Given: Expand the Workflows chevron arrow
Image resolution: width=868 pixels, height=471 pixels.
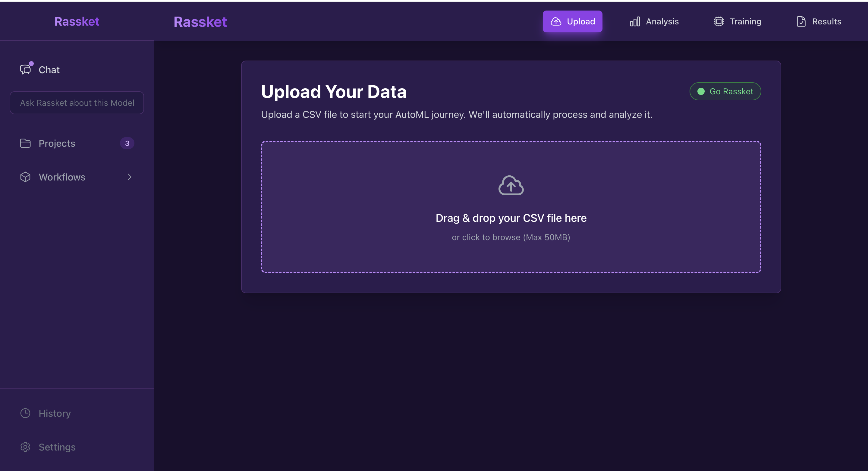Looking at the screenshot, I should point(129,177).
